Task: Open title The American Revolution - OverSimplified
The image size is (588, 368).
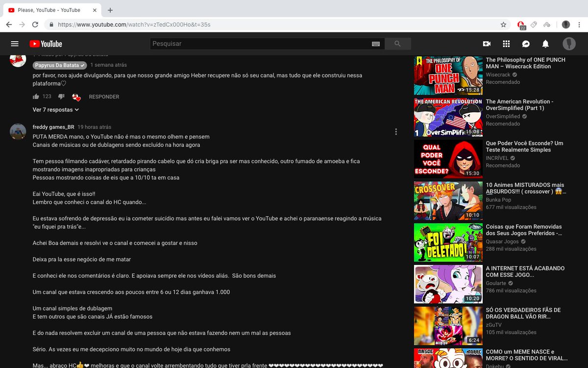Action: point(519,105)
